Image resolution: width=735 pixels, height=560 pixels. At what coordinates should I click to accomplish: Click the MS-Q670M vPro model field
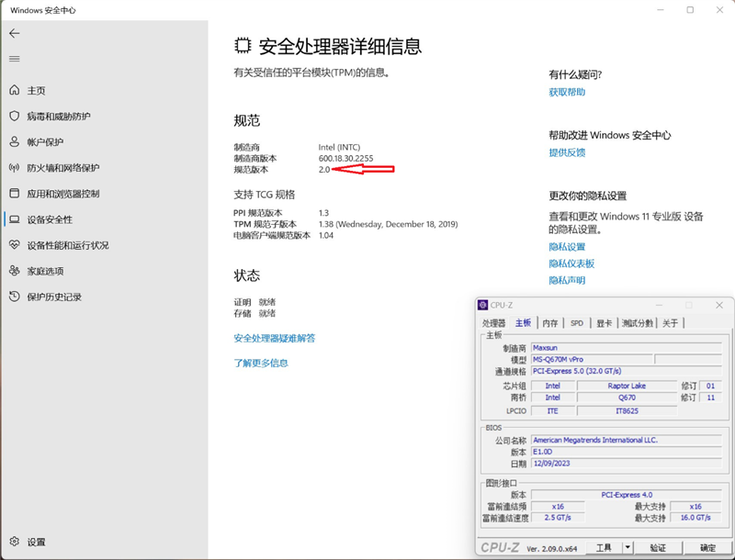point(592,360)
